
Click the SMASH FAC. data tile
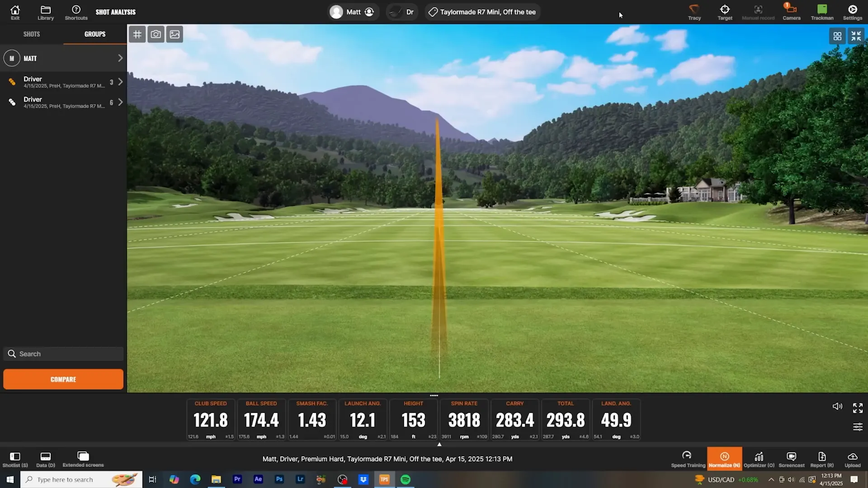(x=312, y=420)
